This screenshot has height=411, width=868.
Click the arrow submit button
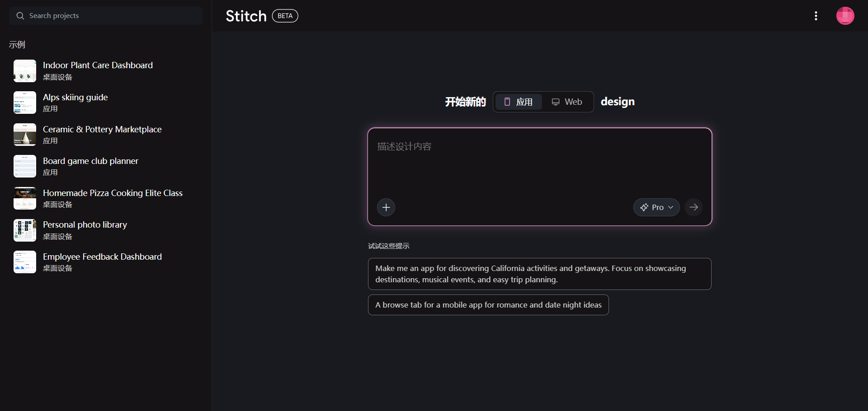tap(693, 207)
